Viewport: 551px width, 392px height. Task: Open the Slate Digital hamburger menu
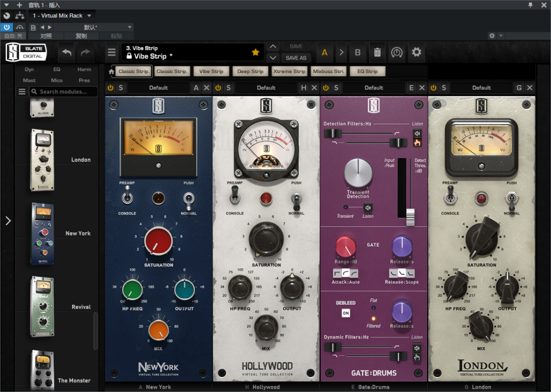click(111, 52)
